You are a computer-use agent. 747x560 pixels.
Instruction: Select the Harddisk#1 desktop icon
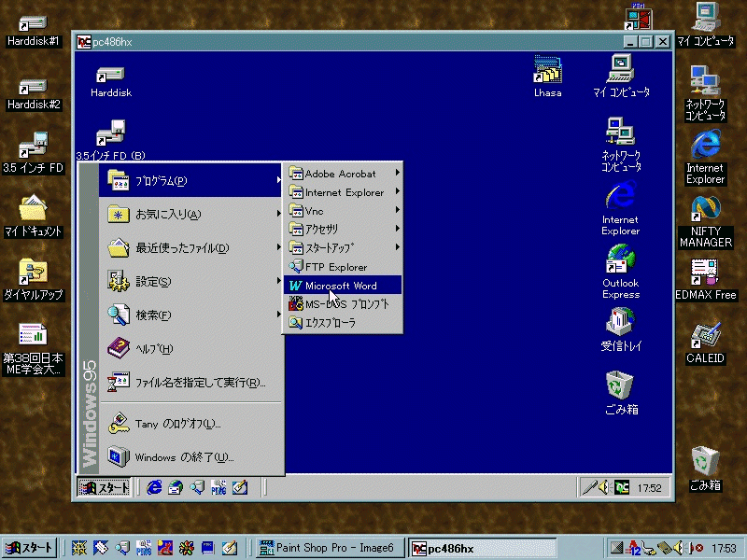tap(34, 32)
